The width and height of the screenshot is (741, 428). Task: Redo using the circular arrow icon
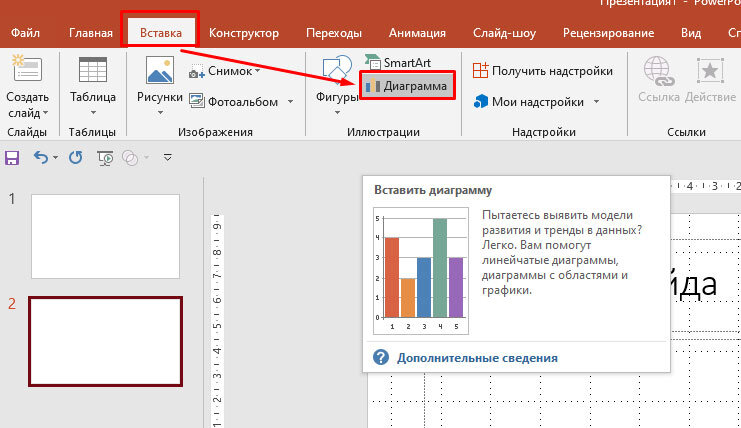pyautogui.click(x=76, y=157)
